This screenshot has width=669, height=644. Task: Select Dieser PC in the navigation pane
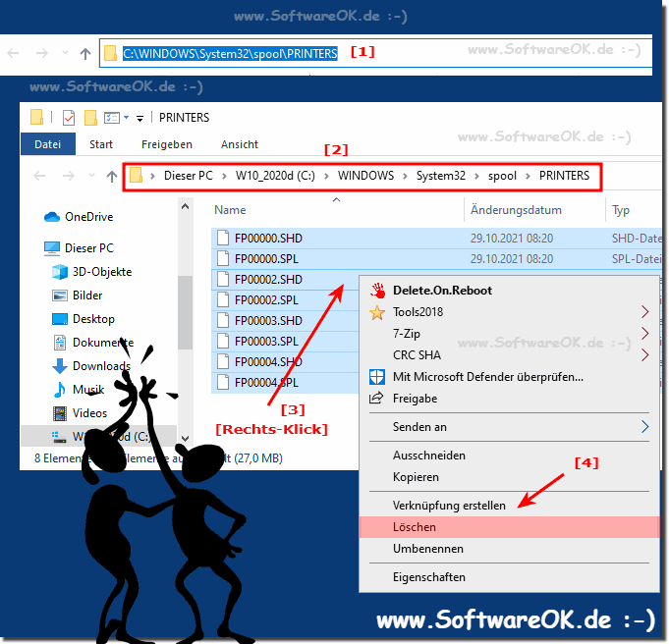79,248
